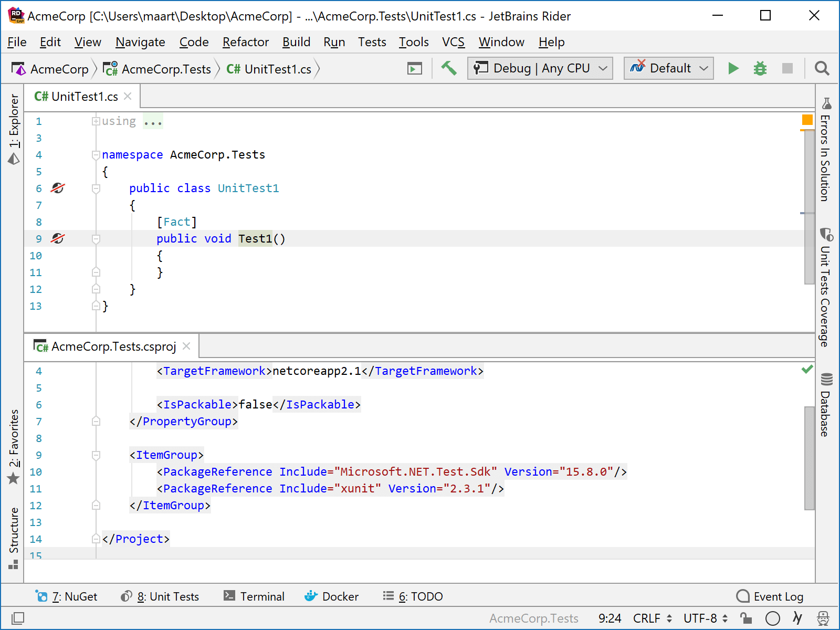Screen dimensions: 840x630
Task: Open Errors In Solution tool window
Action: (826, 149)
